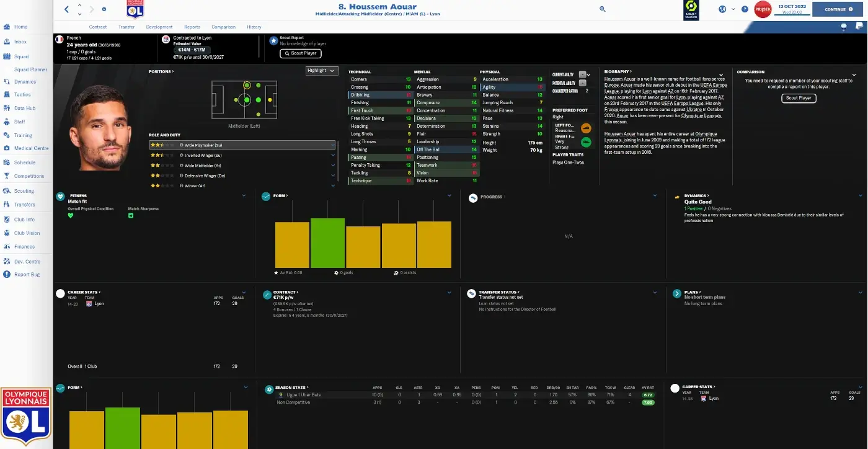Open Competitions in the sidebar
868x449 pixels.
pos(29,176)
